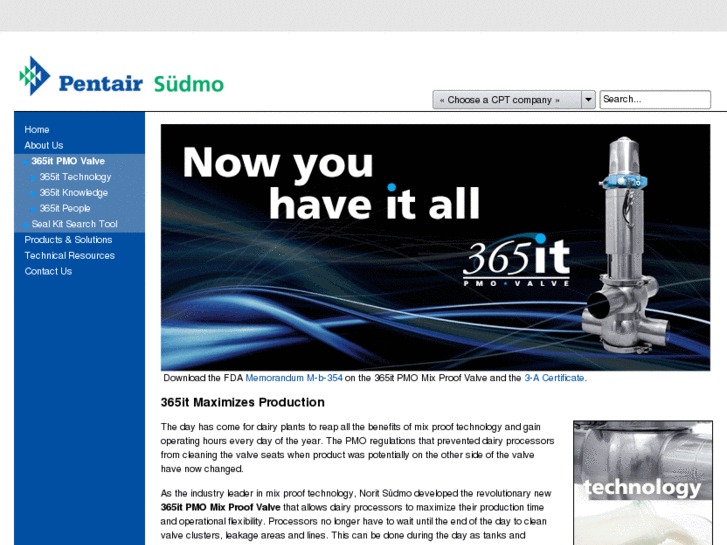Open the About Us page
The image size is (727, 545).
pos(44,145)
